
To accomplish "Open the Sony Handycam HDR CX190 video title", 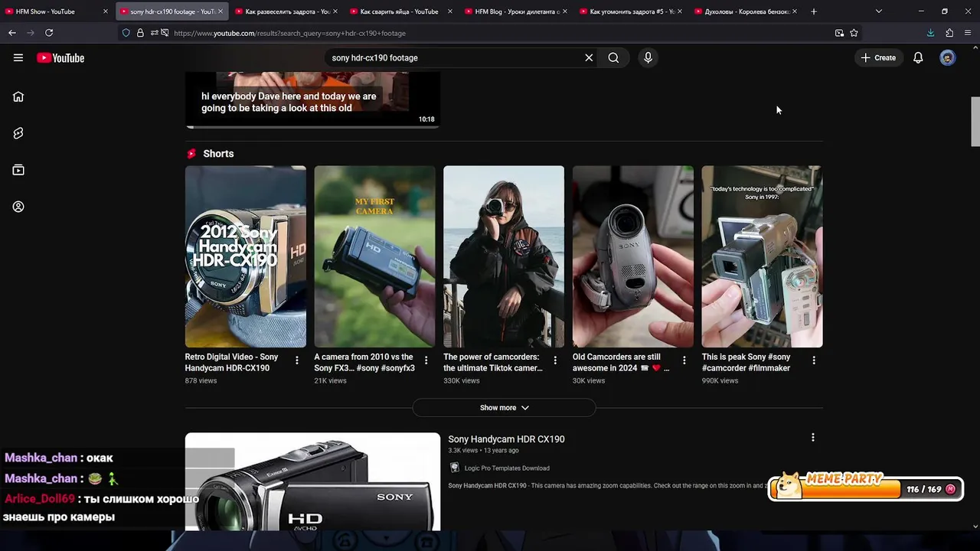I will 506,439.
